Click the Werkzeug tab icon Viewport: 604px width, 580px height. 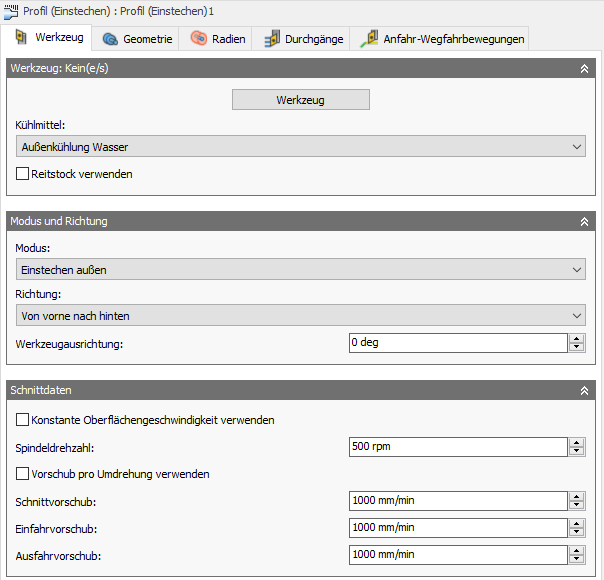(x=20, y=38)
